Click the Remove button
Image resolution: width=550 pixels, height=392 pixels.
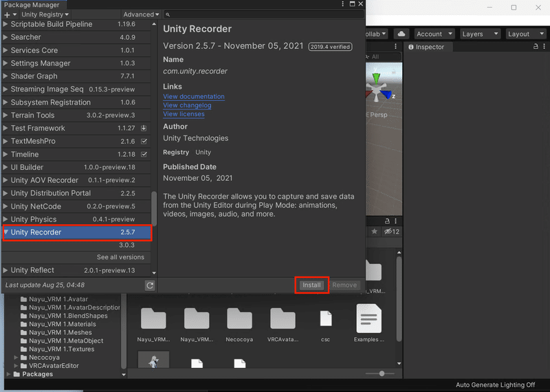coord(344,285)
